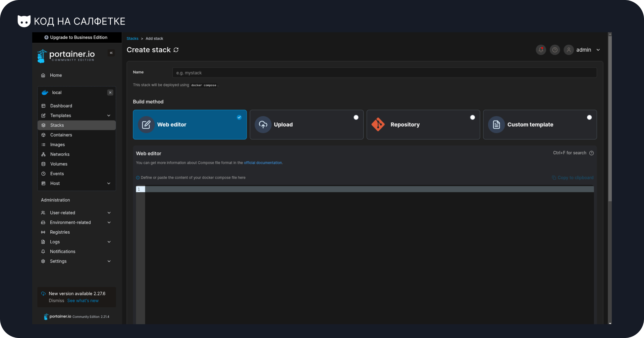Select the Repository build method
This screenshot has height=338, width=644.
coord(423,125)
